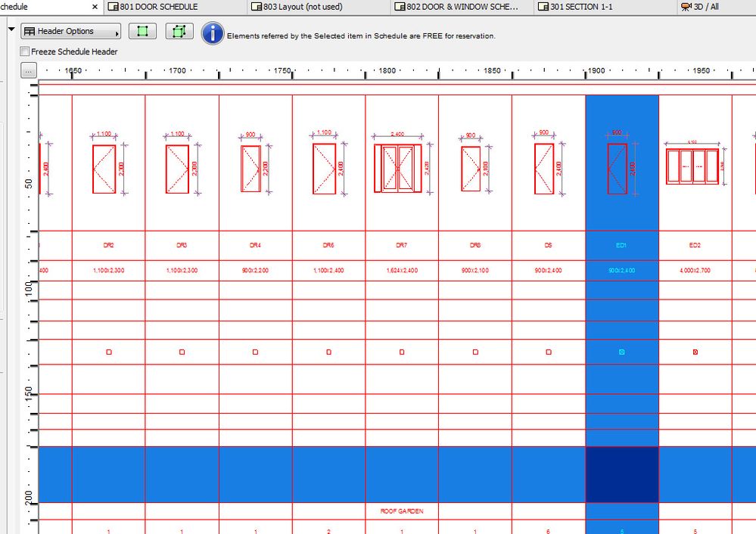Click the 1800 mark on horizontal ruler
756x534 pixels.
tap(387, 71)
